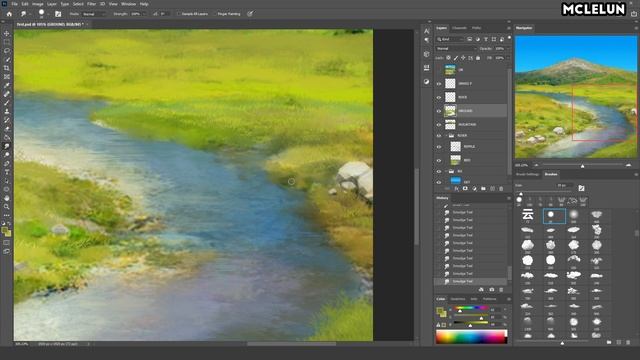Open the Filter menu
Image resolution: width=640 pixels, height=360 pixels.
[x=91, y=4]
